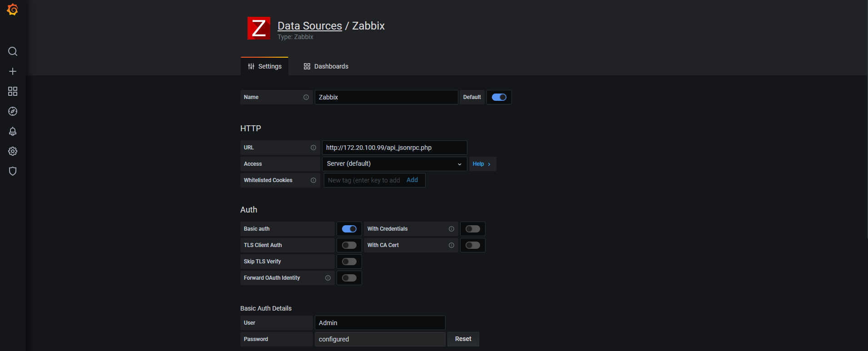
Task: Click the configured Password field
Action: pos(380,339)
